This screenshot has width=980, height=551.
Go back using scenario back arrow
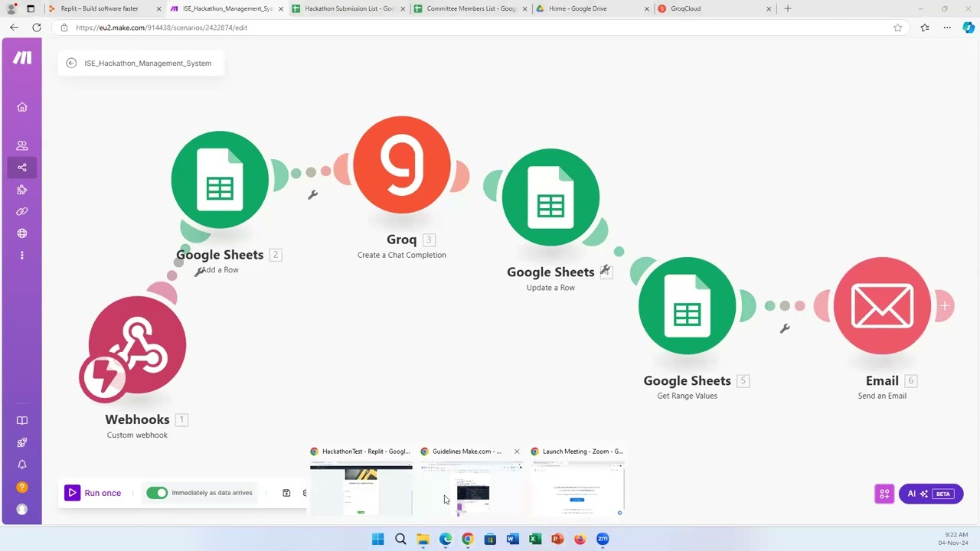point(71,64)
